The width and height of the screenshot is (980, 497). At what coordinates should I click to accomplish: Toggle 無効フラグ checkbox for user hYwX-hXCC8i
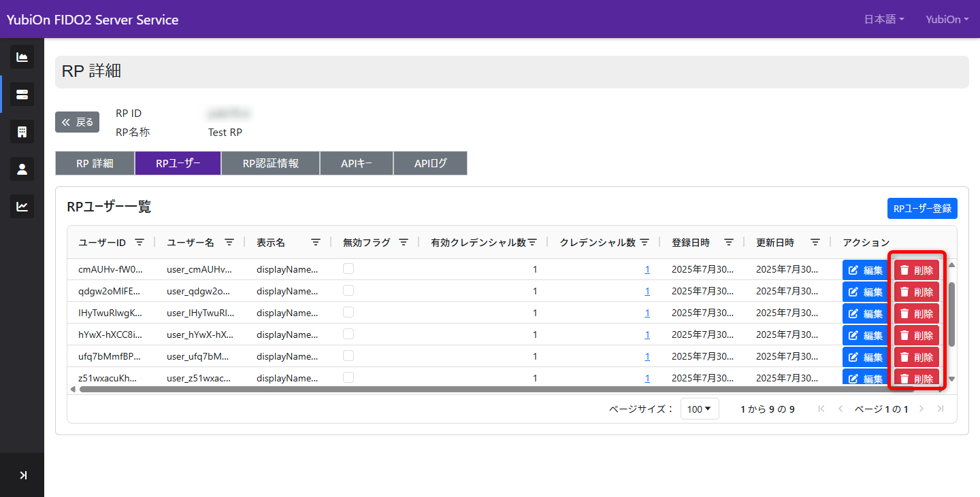348,334
